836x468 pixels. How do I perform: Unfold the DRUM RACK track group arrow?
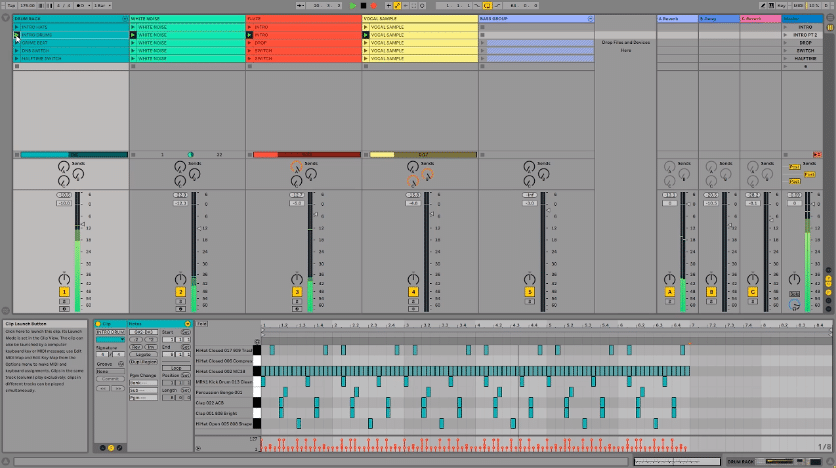coord(125,19)
